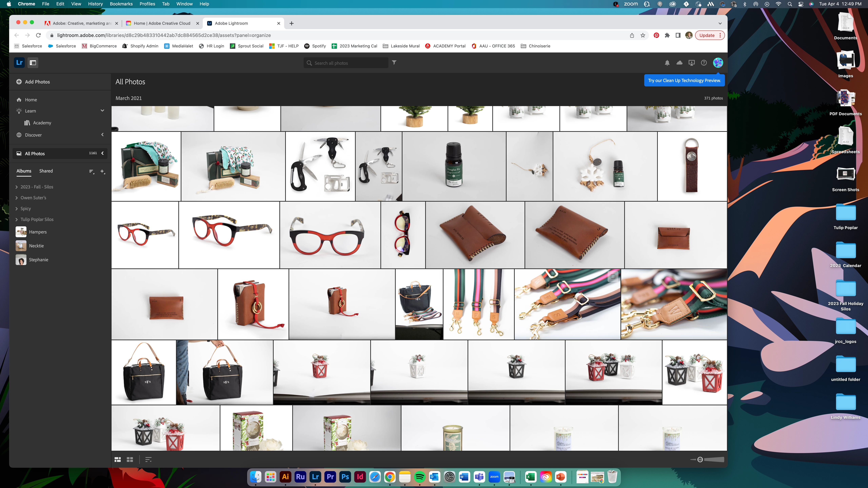868x488 pixels.
Task: Check cloud sync status icon
Action: (679, 63)
